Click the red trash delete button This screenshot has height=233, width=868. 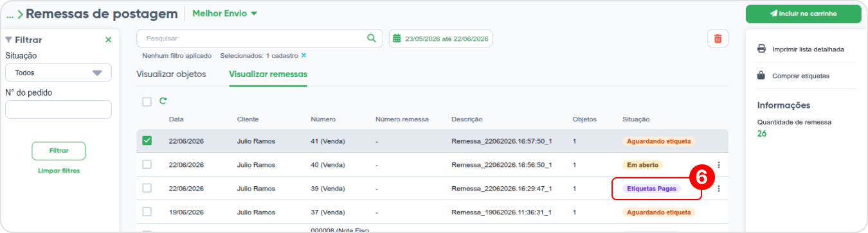coord(718,39)
